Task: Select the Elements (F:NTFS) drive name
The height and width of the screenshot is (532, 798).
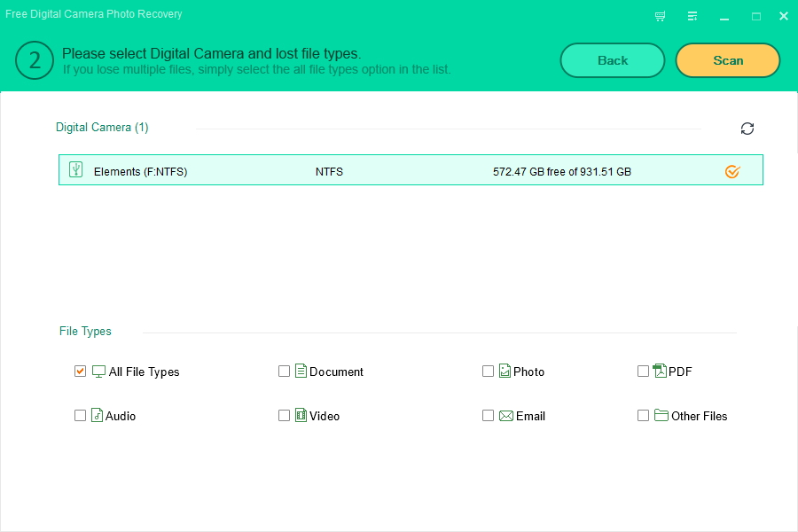Action: 140,171
